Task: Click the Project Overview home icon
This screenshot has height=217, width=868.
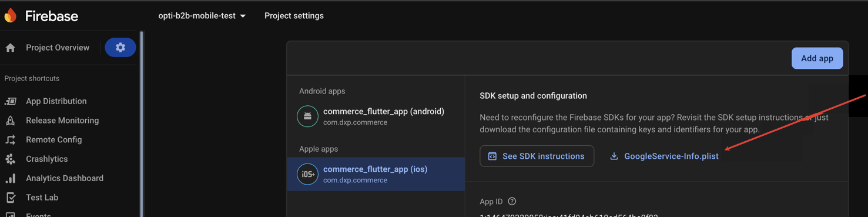Action: [x=11, y=48]
